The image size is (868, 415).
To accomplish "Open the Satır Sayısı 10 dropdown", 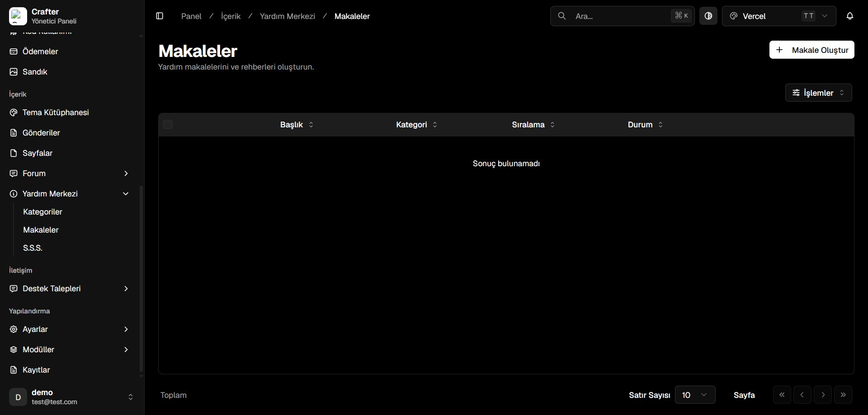I will [695, 395].
